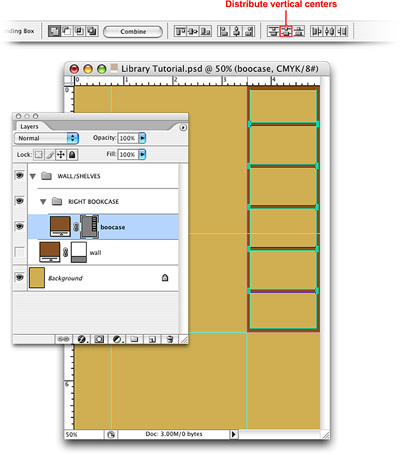Click the boocase vector mask thumbnail
The width and height of the screenshot is (400, 455).
(x=90, y=227)
